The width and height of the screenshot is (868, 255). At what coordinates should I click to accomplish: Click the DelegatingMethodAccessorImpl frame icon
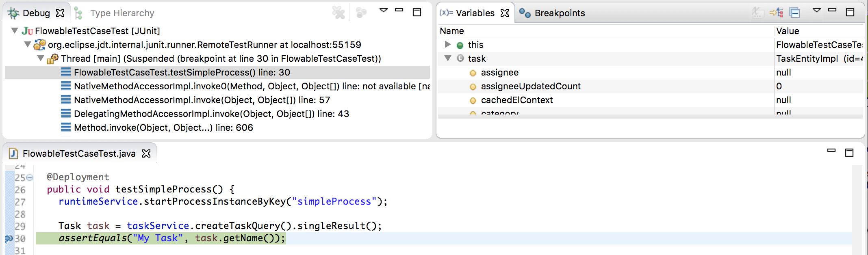pyautogui.click(x=66, y=114)
